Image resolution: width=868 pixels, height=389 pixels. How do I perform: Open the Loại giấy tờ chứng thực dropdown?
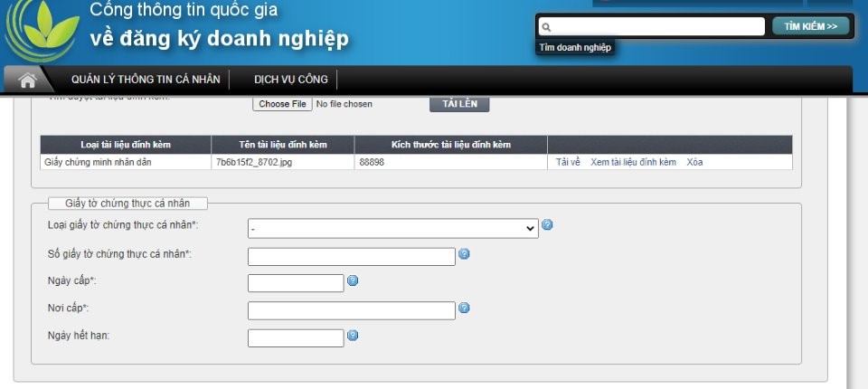tap(392, 229)
